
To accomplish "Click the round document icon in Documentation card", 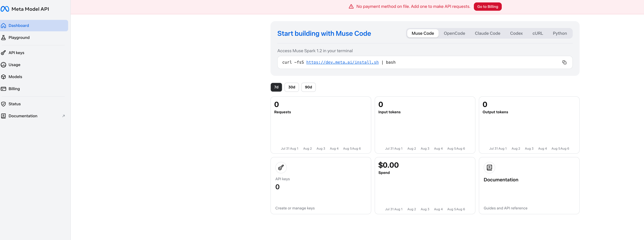I will 489,168.
